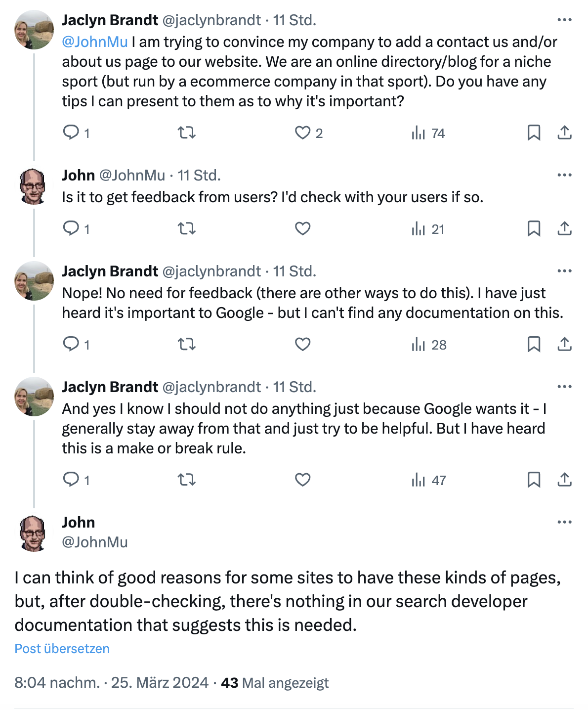
Task: Repost Jaclyn's first tweet
Action: [186, 133]
